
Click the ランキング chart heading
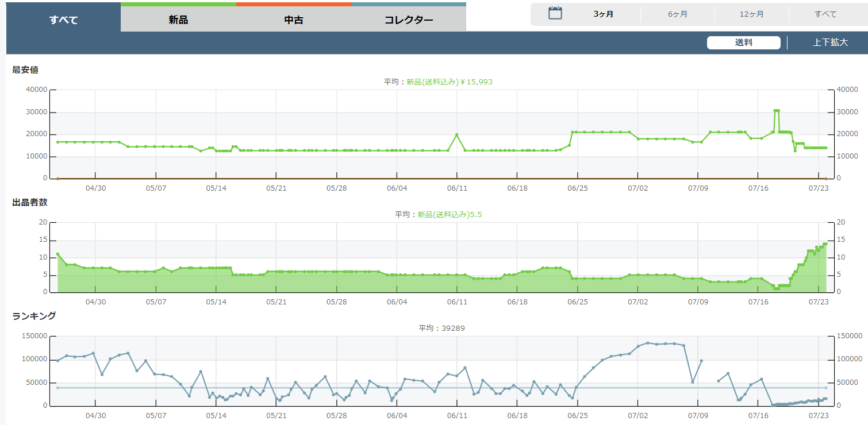coord(34,316)
